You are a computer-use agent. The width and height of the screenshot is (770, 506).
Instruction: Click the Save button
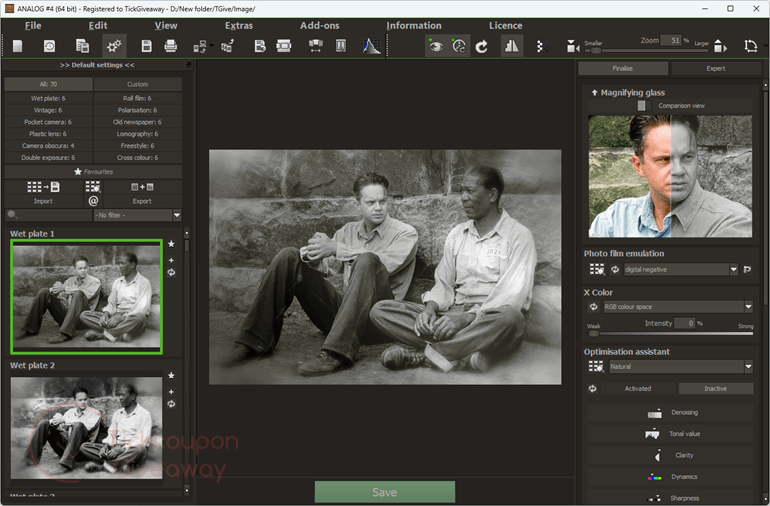(385, 492)
